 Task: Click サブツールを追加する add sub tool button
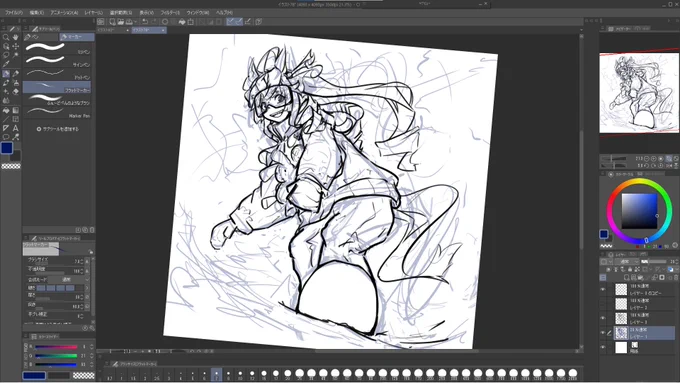[57, 129]
